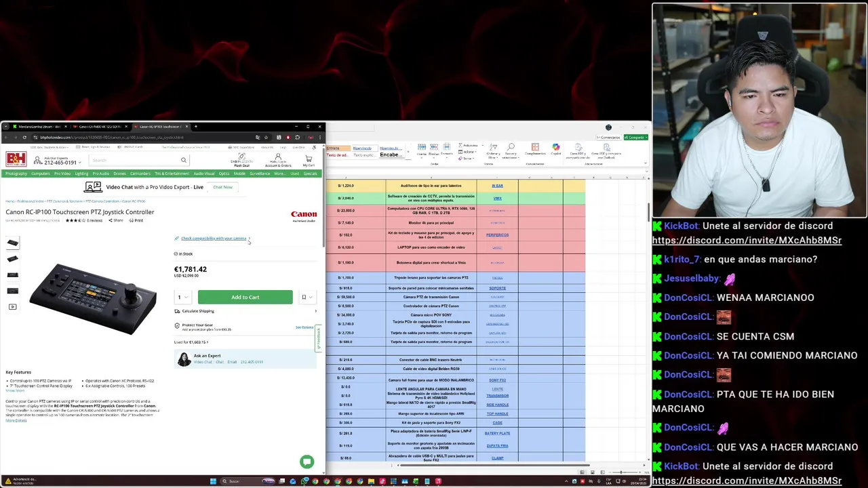Switch to the MarcianoGaming Stream browser tab
868x488 pixels.
click(39, 127)
